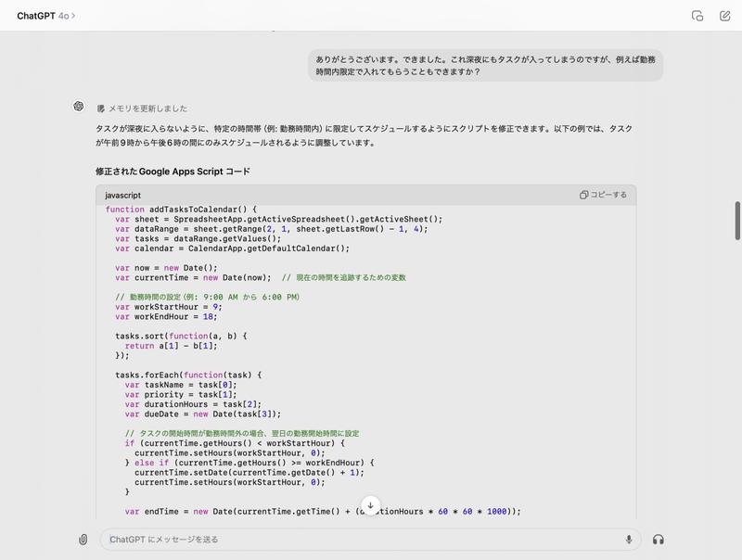Click the var calendar = CalendarApp line

[x=233, y=248]
